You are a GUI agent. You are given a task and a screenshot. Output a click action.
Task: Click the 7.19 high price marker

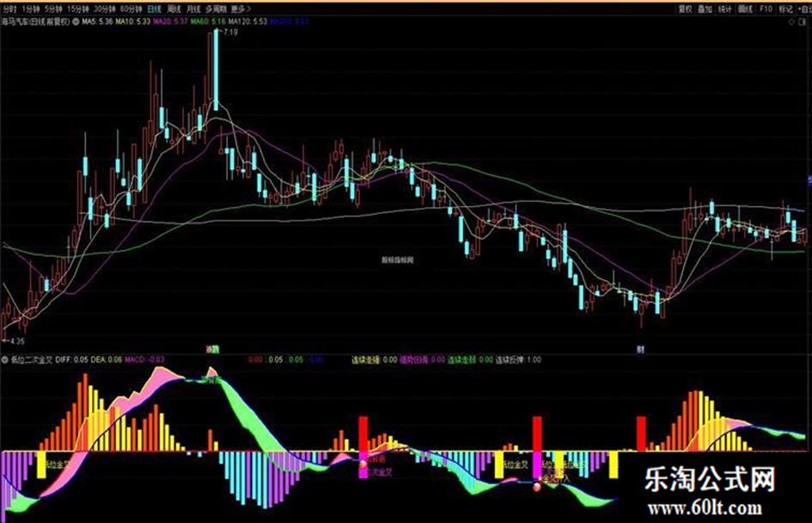coord(231,32)
